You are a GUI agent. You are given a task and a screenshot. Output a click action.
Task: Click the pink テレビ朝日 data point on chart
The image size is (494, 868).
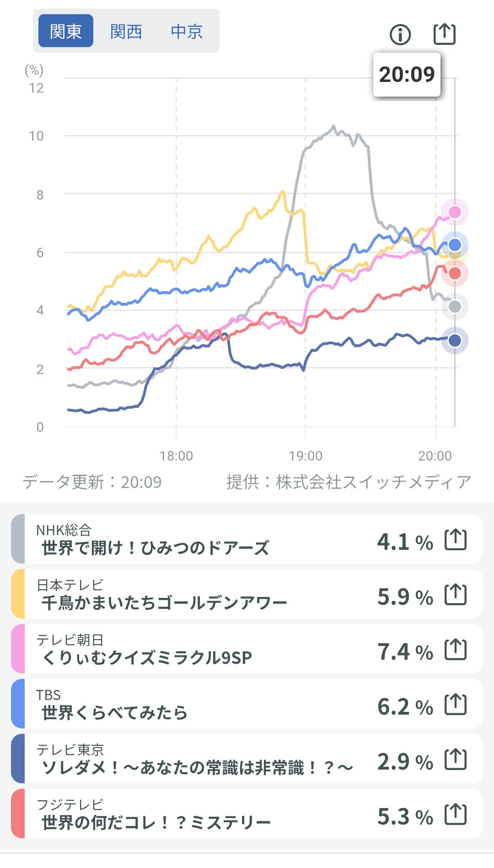click(455, 212)
